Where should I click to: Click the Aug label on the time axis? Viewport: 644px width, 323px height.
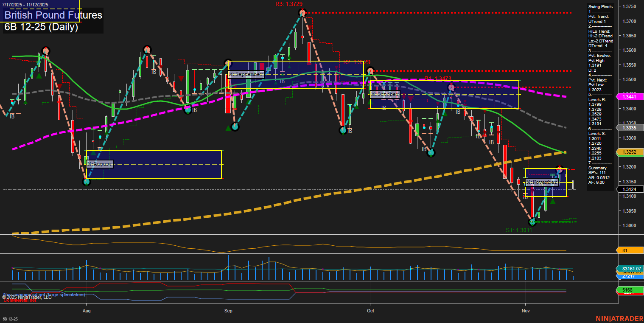[87, 311]
